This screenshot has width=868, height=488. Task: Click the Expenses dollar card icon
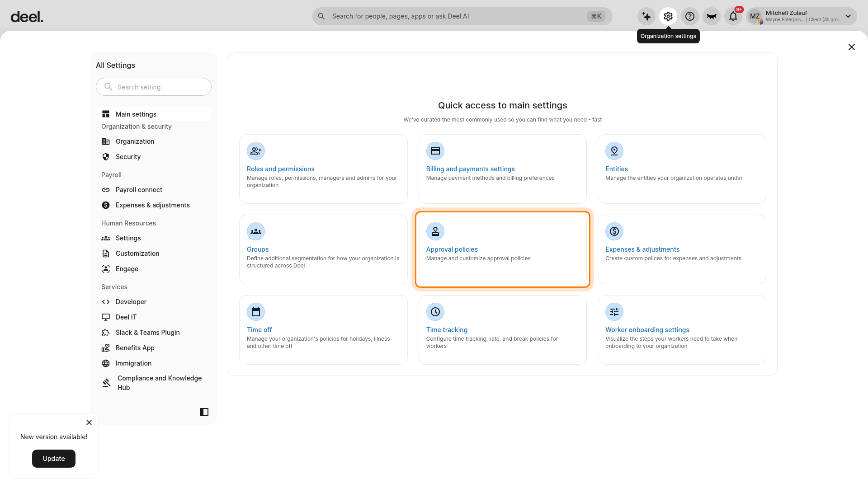tap(614, 231)
